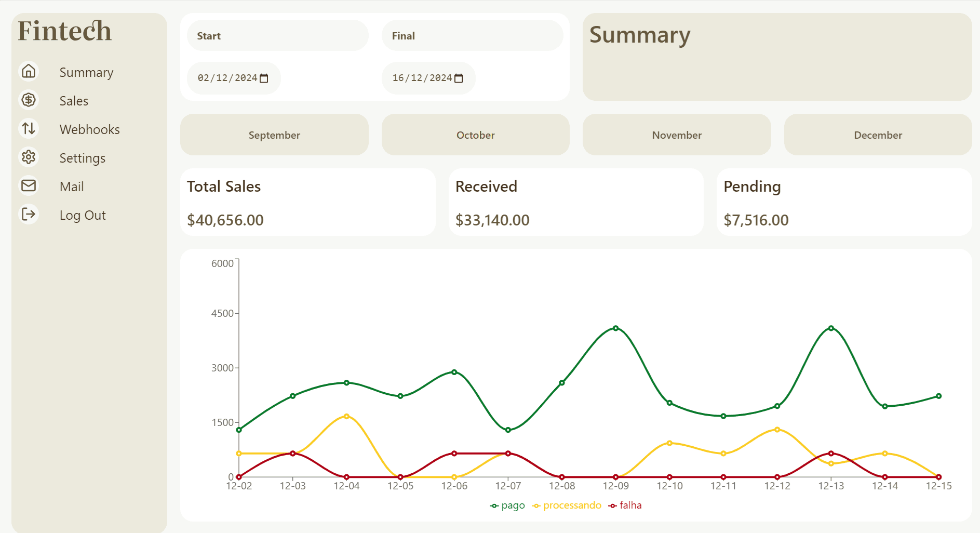Click the home icon beside Summary
This screenshot has height=533, width=980.
[29, 71]
